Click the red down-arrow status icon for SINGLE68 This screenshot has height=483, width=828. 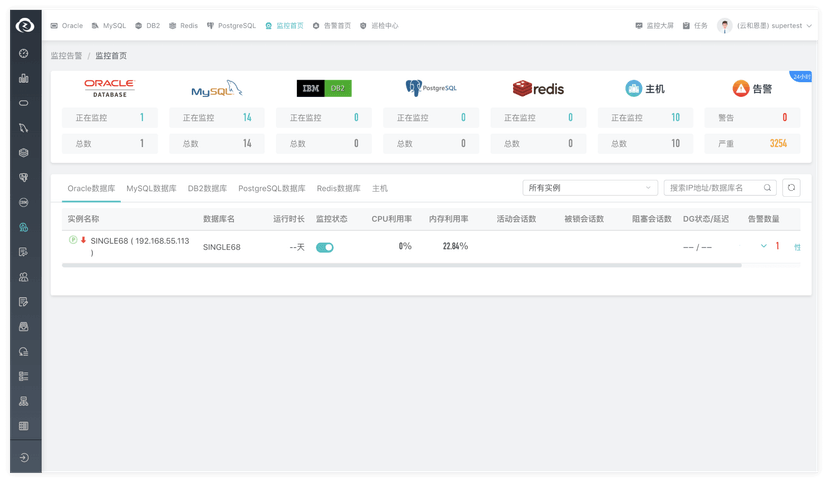83,240
